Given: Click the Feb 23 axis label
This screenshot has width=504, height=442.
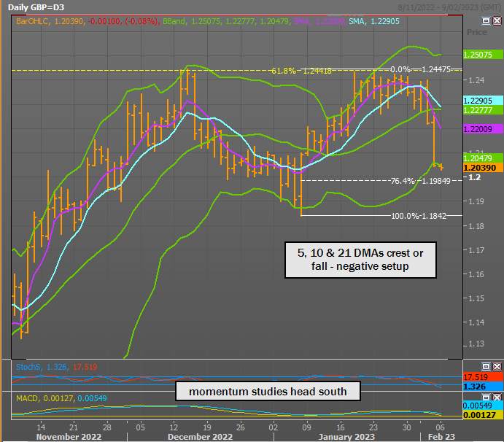Looking at the screenshot, I should (441, 437).
